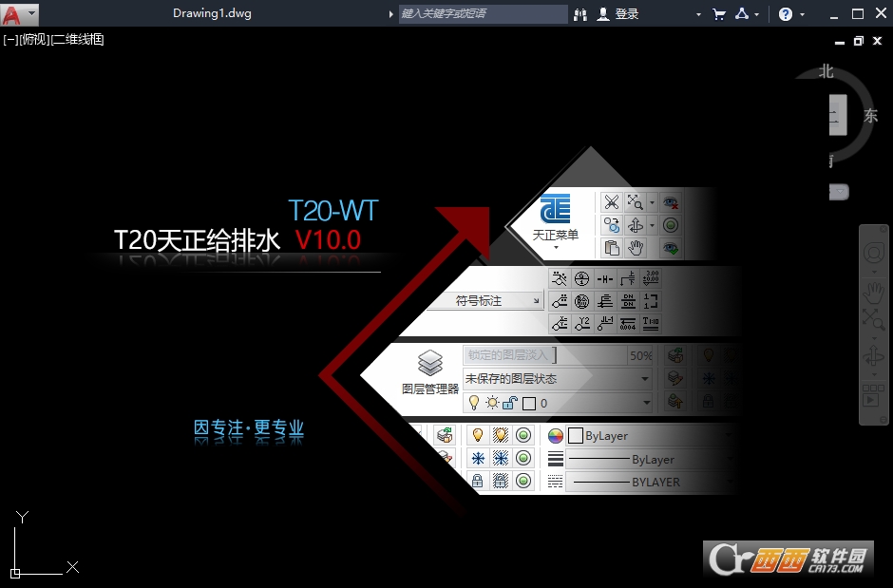
Task: Click the A360 triangle icon
Action: click(742, 14)
